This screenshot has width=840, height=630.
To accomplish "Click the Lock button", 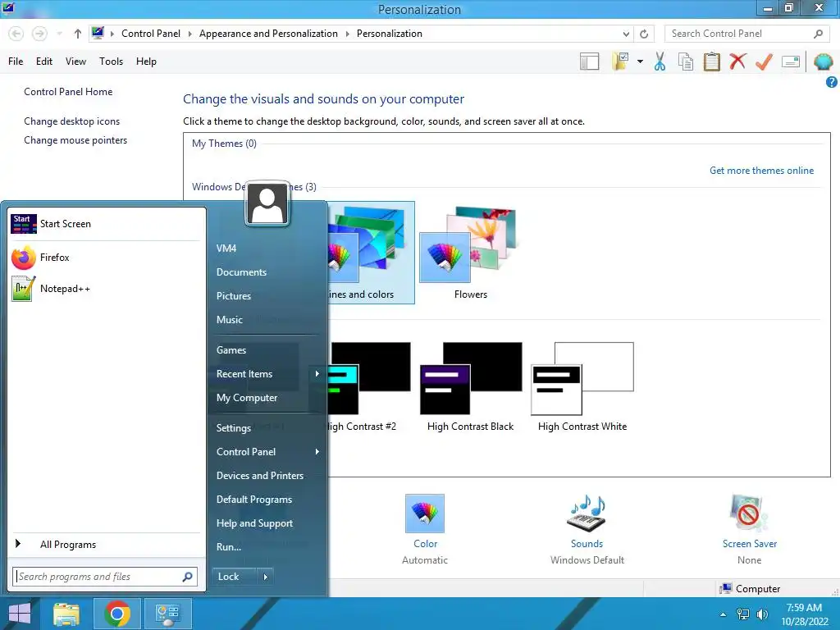I will coord(235,577).
